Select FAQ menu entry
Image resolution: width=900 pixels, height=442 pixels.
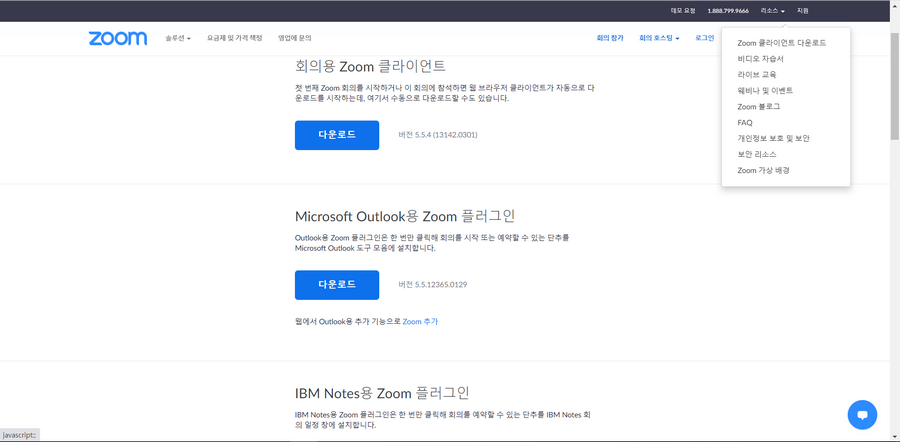744,123
